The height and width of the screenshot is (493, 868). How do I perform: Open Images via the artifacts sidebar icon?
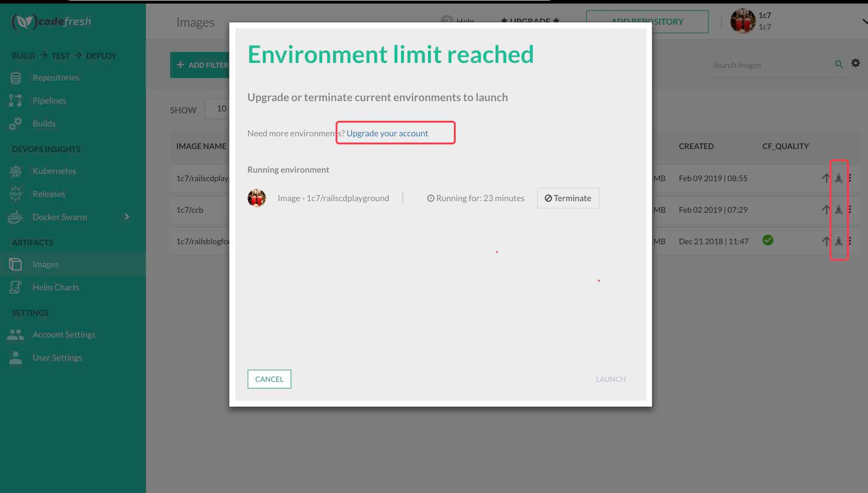[15, 264]
